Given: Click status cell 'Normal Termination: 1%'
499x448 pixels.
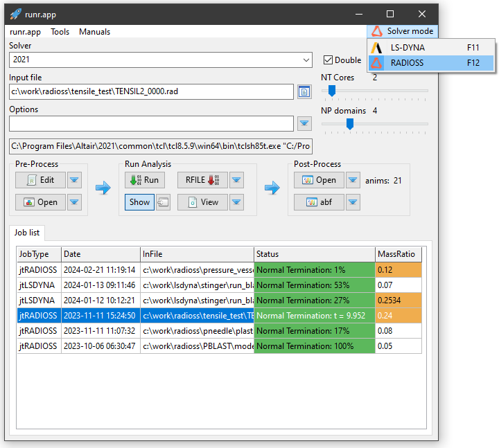Looking at the screenshot, I should click(315, 270).
